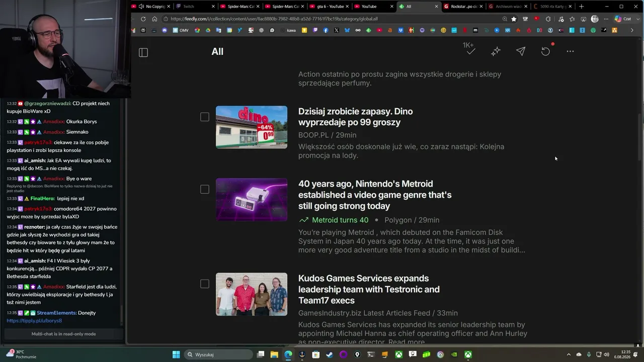Screen dimensions: 644x362
Task: Open article '40 years ago, Nintendo's Metroid'
Action: [x=375, y=195]
